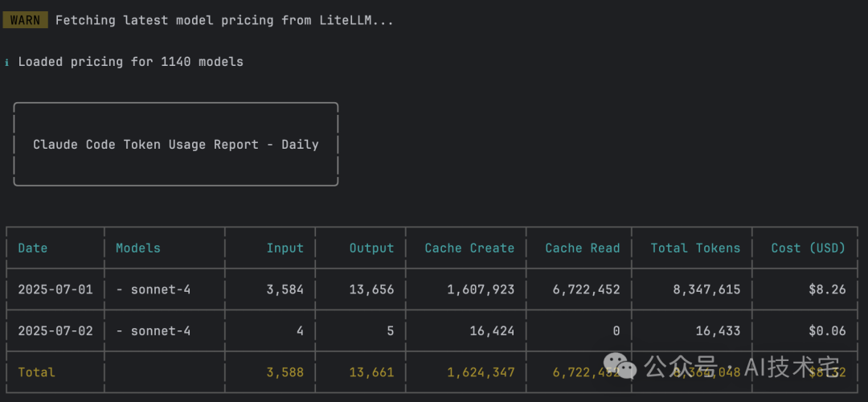Select the cost value '$8.26'
The height and width of the screenshot is (402, 868).
(827, 289)
